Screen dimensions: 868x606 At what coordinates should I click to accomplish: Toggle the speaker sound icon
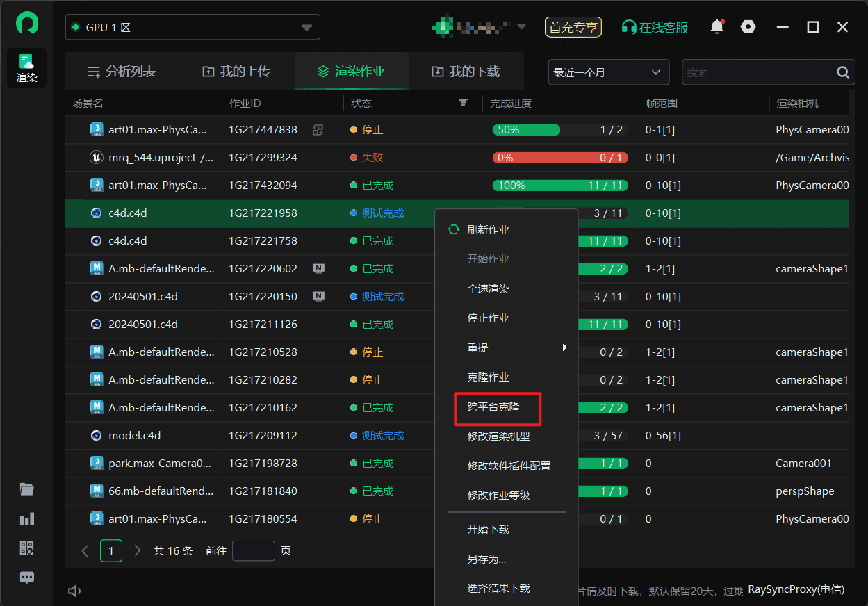click(x=75, y=591)
